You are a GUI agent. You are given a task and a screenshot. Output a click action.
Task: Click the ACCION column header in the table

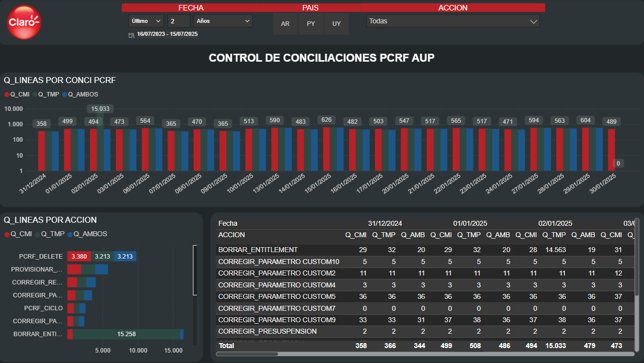(232, 235)
